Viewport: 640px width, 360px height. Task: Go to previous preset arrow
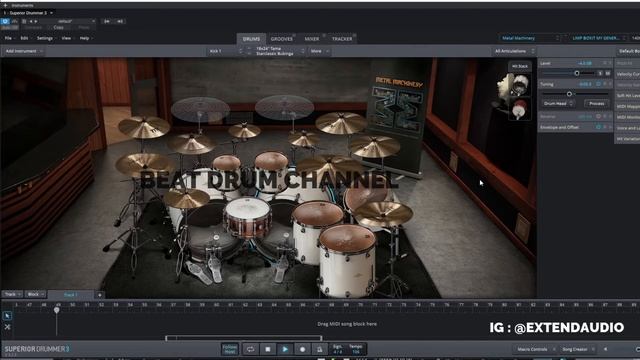(31, 21)
